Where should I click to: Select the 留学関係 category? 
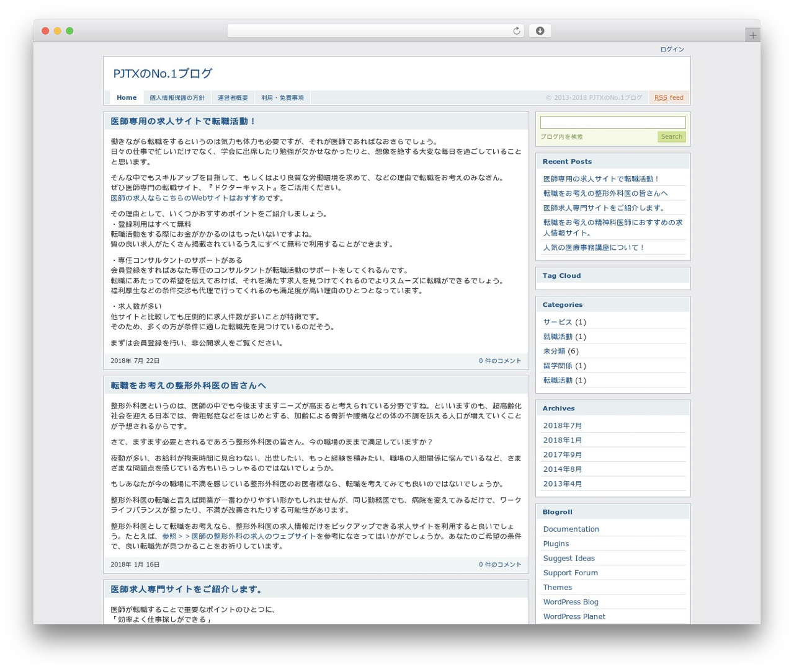tap(558, 366)
